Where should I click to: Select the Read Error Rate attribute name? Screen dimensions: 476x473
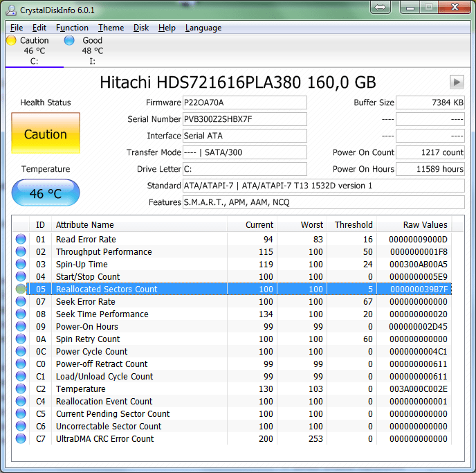[x=86, y=240]
